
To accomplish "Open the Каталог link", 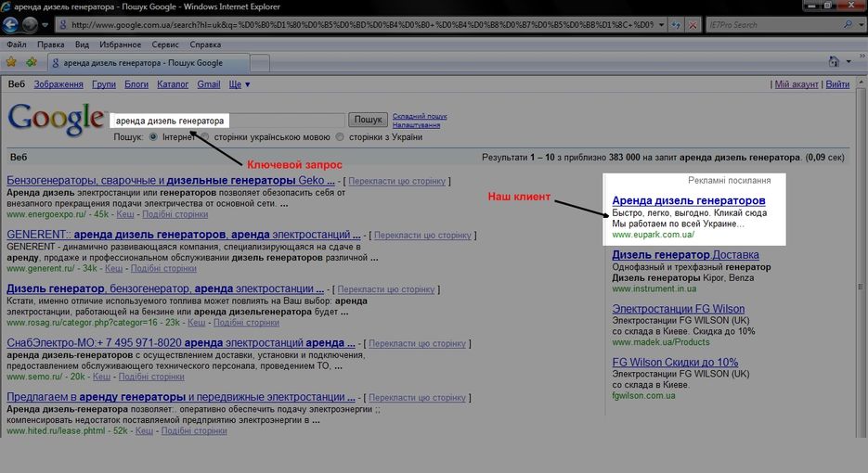I will (x=173, y=84).
